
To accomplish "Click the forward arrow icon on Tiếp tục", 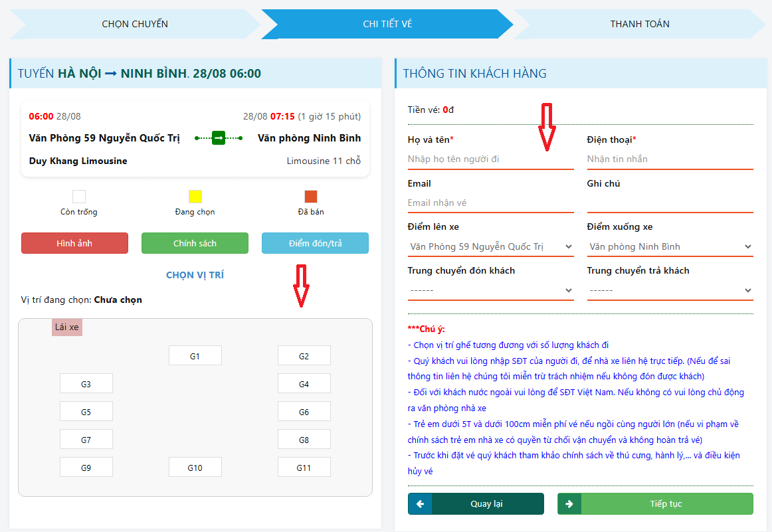I will tap(569, 504).
